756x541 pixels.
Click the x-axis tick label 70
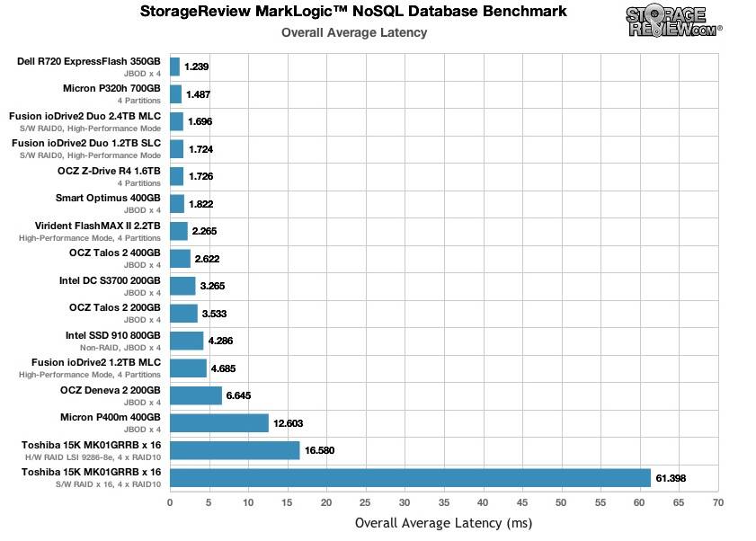[718, 502]
